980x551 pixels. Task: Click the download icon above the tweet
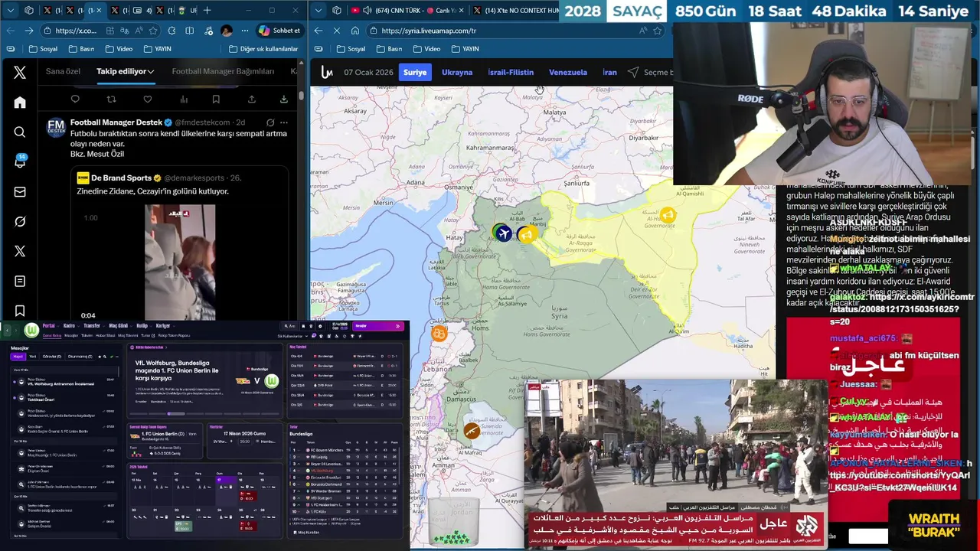[283, 99]
